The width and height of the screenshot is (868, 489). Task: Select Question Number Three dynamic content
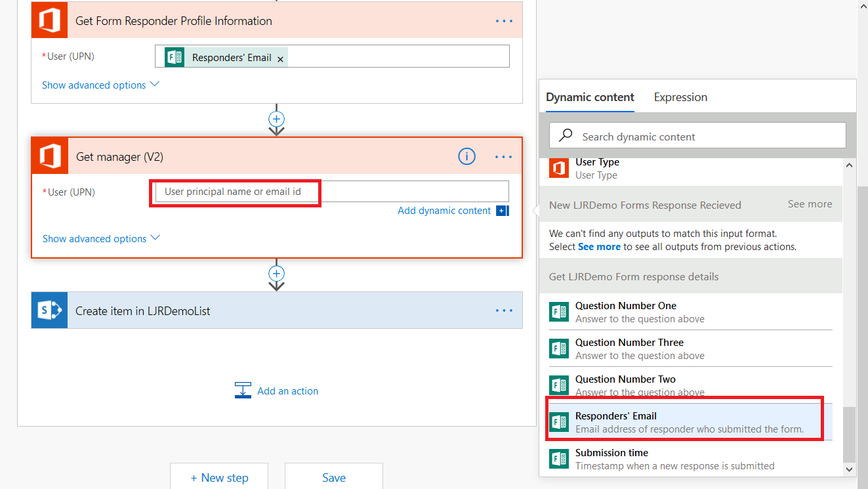point(690,349)
